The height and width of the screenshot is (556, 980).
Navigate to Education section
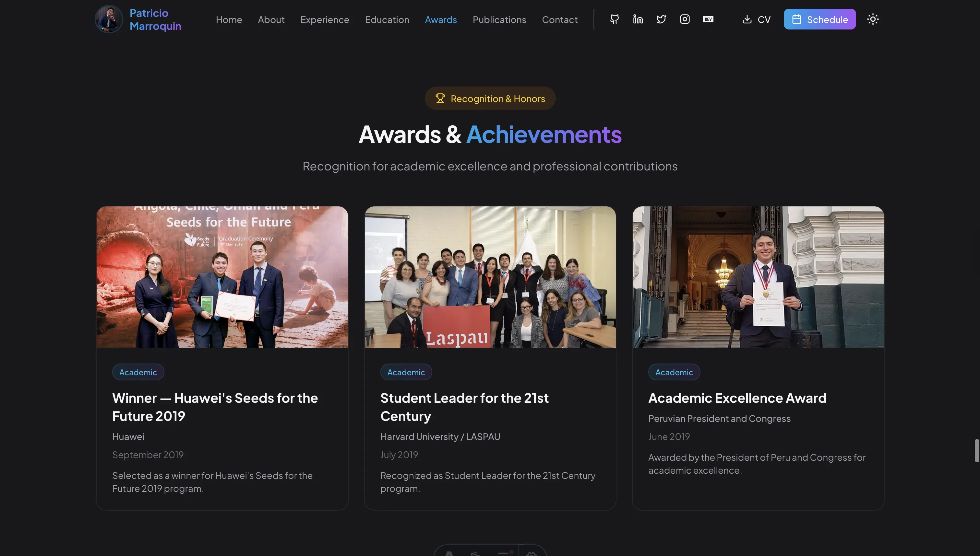coord(387,19)
